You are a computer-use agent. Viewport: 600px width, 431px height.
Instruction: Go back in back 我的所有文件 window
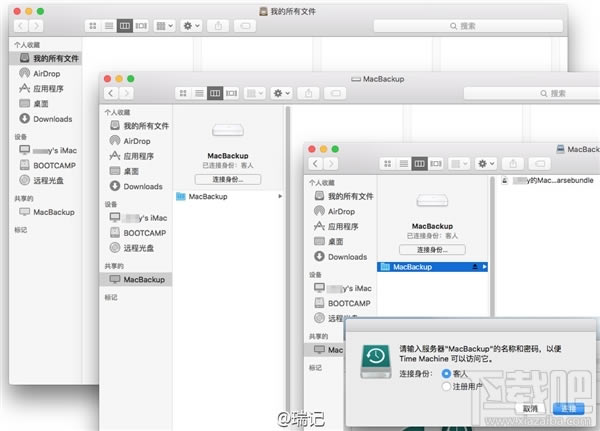click(x=21, y=26)
